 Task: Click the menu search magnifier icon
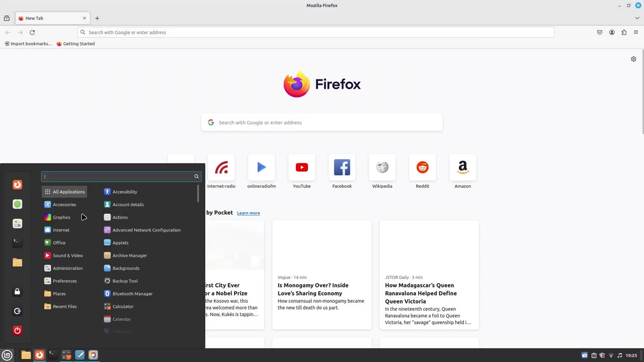[196, 176]
